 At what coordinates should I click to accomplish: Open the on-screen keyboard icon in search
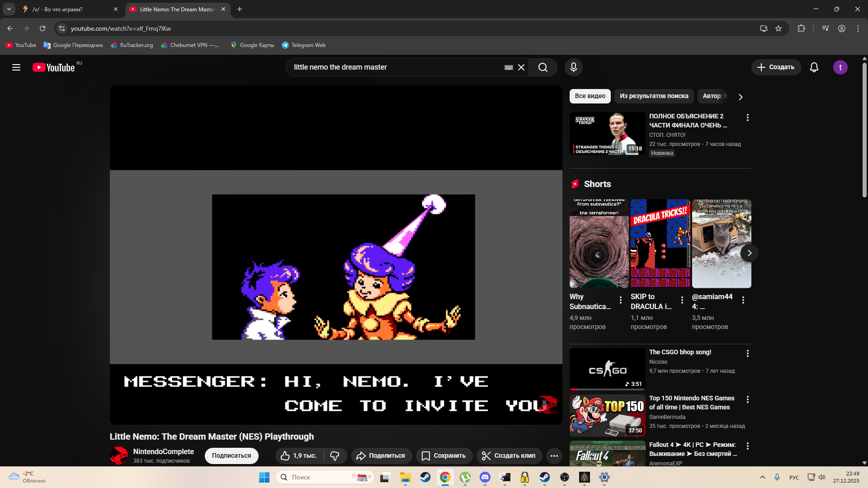click(x=509, y=67)
